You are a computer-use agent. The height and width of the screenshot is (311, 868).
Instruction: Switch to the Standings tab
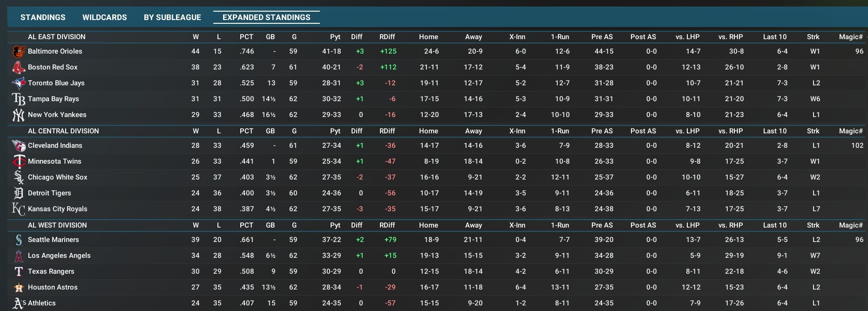pos(43,17)
